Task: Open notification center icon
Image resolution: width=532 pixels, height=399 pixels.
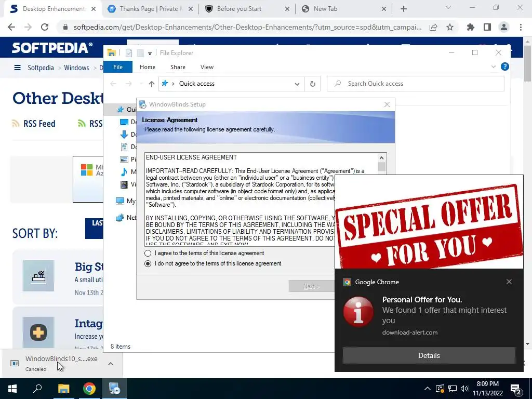Action: [x=516, y=389]
